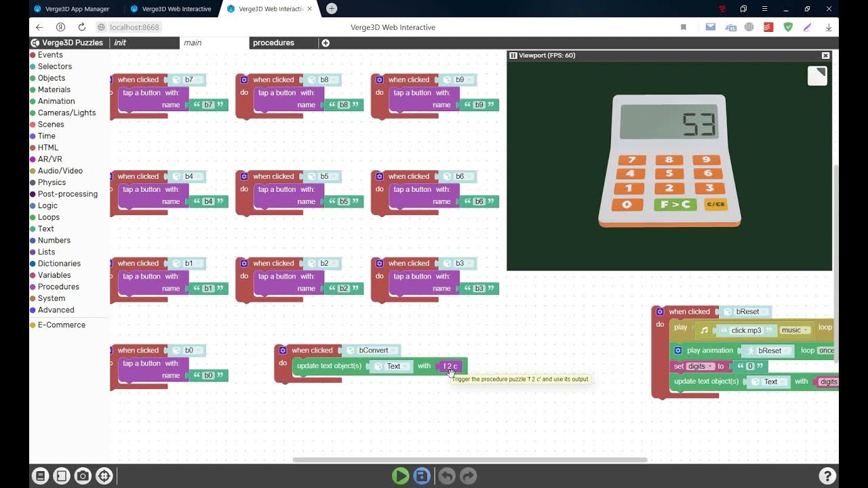Edit the click.mp3 text field
The width and height of the screenshot is (868, 488).
(746, 330)
